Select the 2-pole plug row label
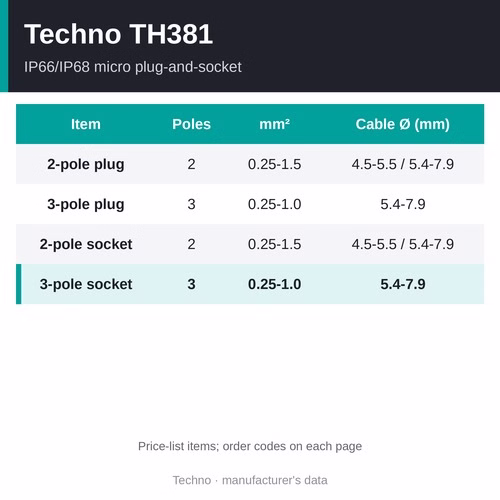This screenshot has width=500, height=500. click(86, 164)
